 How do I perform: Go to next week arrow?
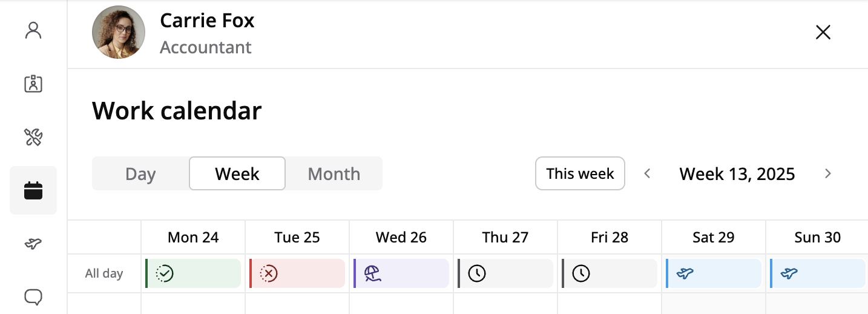pos(828,174)
